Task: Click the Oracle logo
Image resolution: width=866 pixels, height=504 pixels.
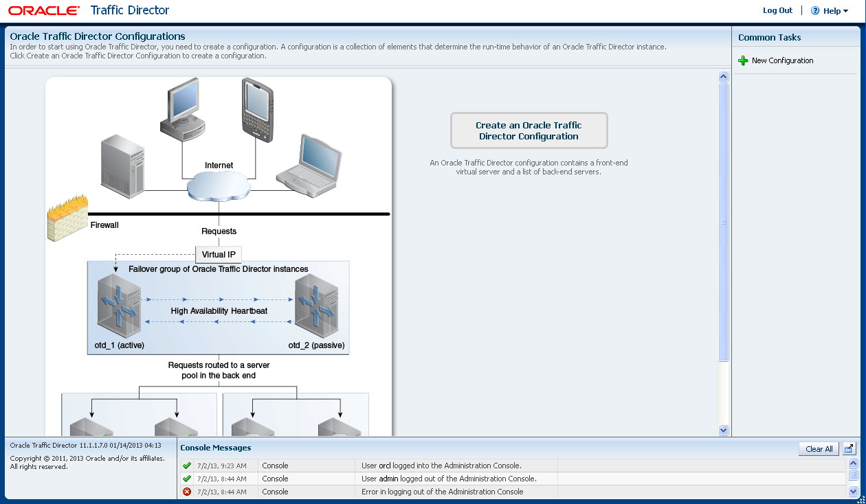Action: click(x=45, y=11)
